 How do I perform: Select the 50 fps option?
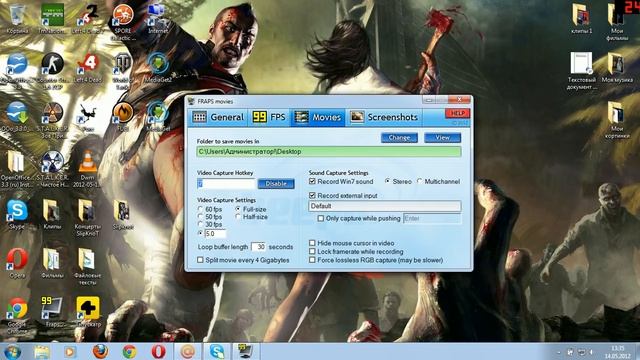[200, 217]
